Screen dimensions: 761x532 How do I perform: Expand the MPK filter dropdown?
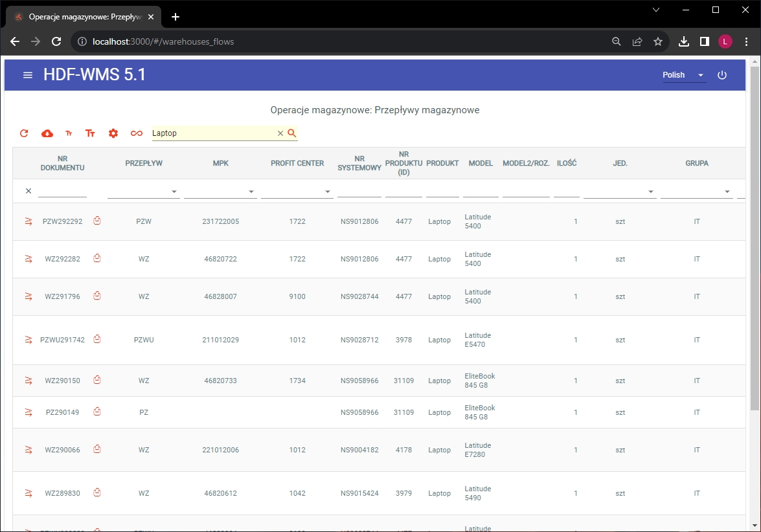click(x=251, y=192)
